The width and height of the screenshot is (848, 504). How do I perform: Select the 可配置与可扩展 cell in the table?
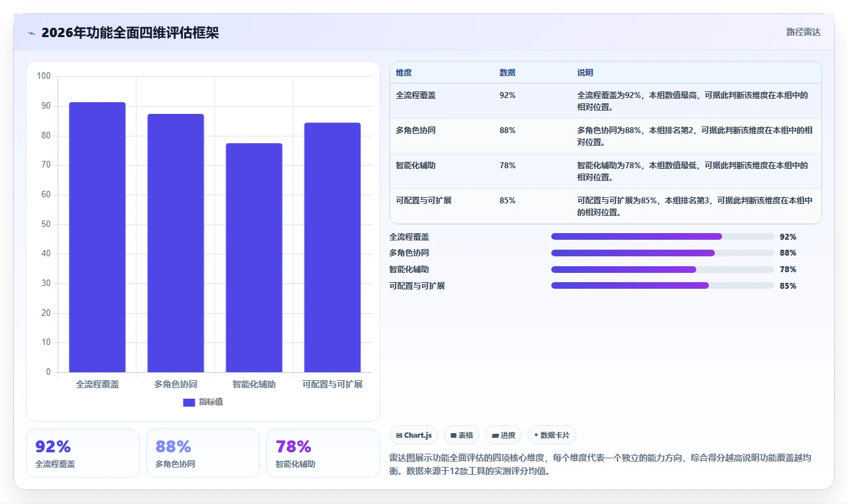[x=424, y=201]
